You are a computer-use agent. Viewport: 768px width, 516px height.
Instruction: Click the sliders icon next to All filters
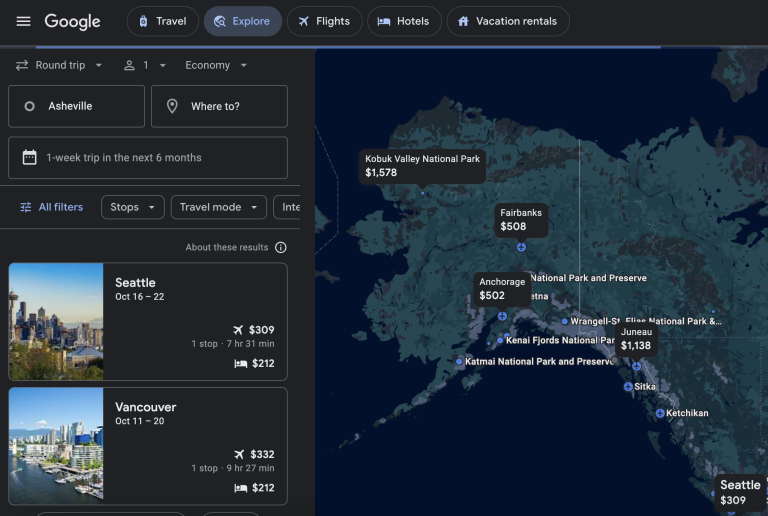click(x=25, y=207)
